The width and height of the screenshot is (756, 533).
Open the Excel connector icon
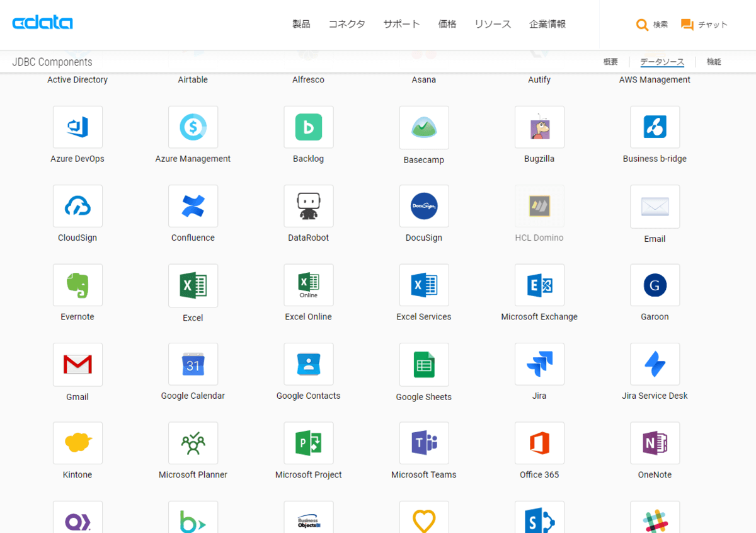193,285
